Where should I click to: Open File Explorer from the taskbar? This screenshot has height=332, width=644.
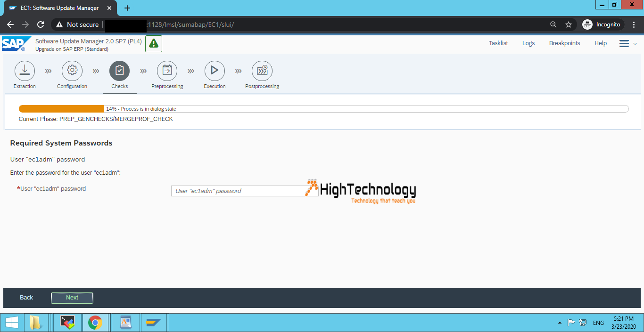(x=35, y=323)
